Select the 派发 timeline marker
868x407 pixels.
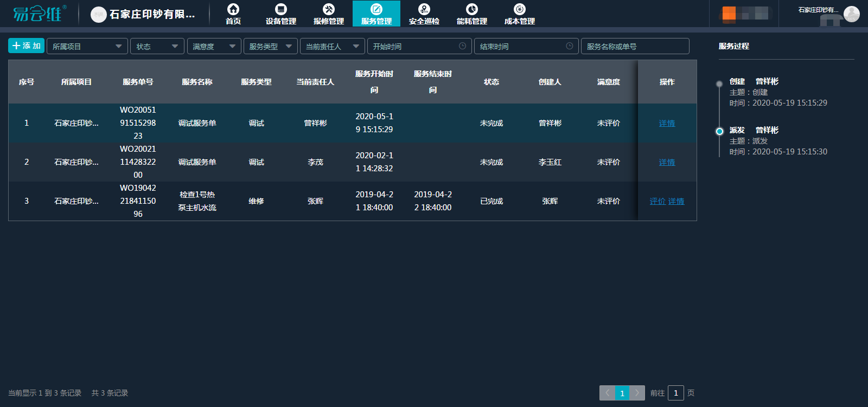click(719, 131)
